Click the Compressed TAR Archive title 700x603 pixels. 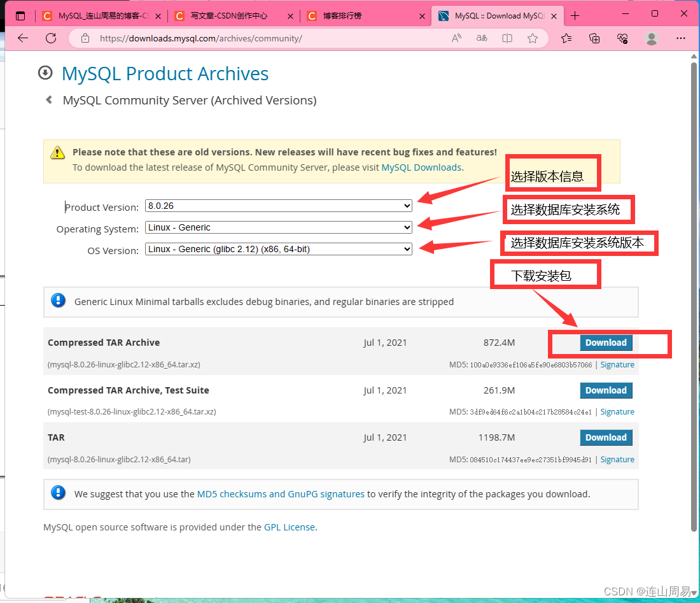104,343
